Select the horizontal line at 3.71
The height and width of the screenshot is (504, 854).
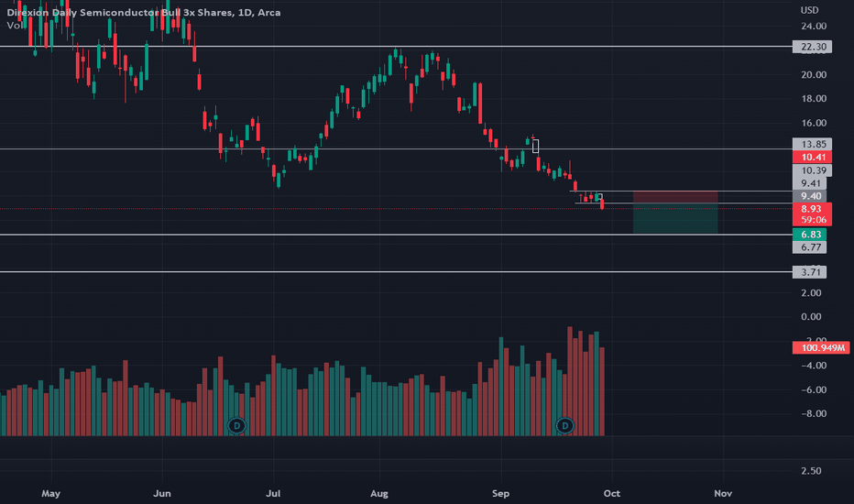coord(396,271)
